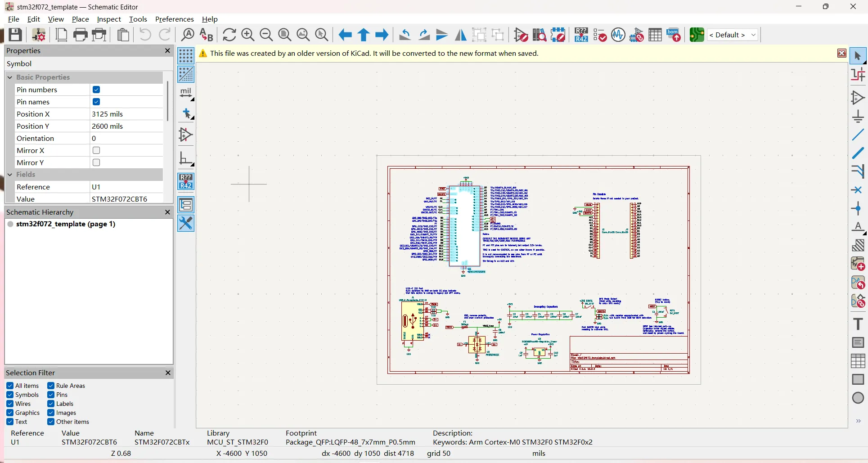Open symbol fields table icon
Image resolution: width=868 pixels, height=463 pixels.
click(655, 35)
